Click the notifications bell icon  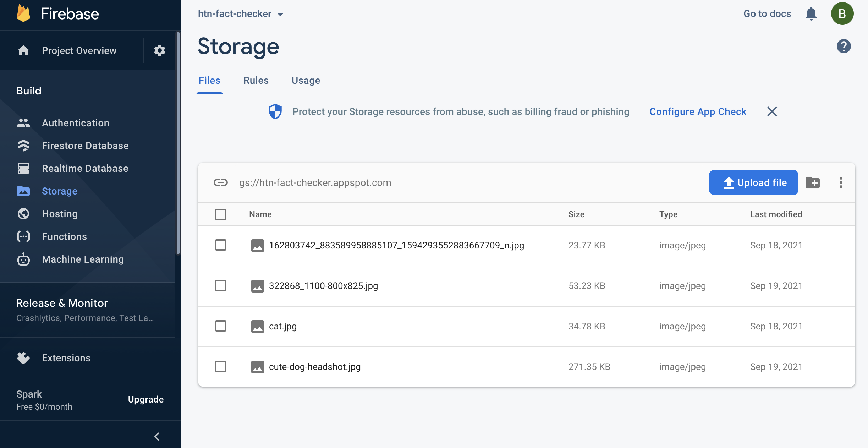811,14
